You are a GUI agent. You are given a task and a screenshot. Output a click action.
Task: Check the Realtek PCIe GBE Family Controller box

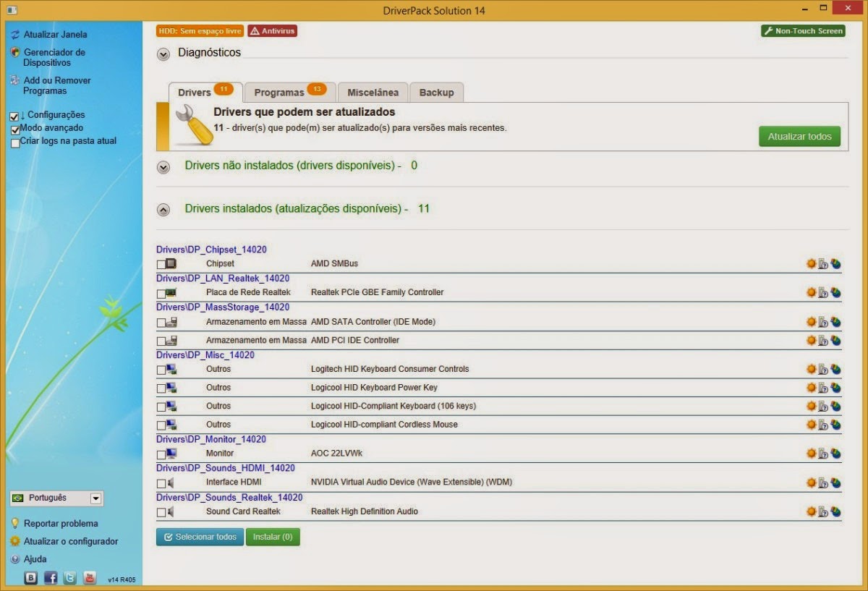tap(161, 294)
